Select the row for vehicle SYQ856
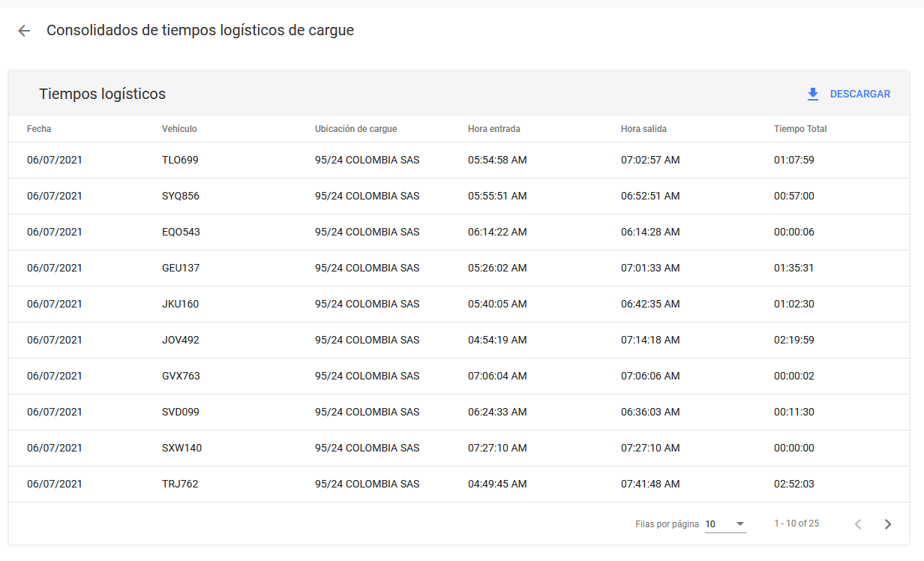Screen dimensions: 924x561 [x=181, y=196]
